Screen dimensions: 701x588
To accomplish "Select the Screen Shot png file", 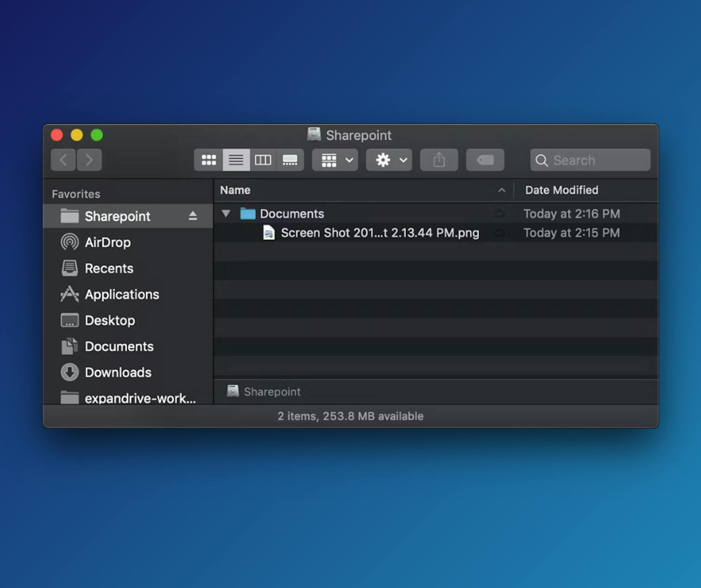I will 380,233.
